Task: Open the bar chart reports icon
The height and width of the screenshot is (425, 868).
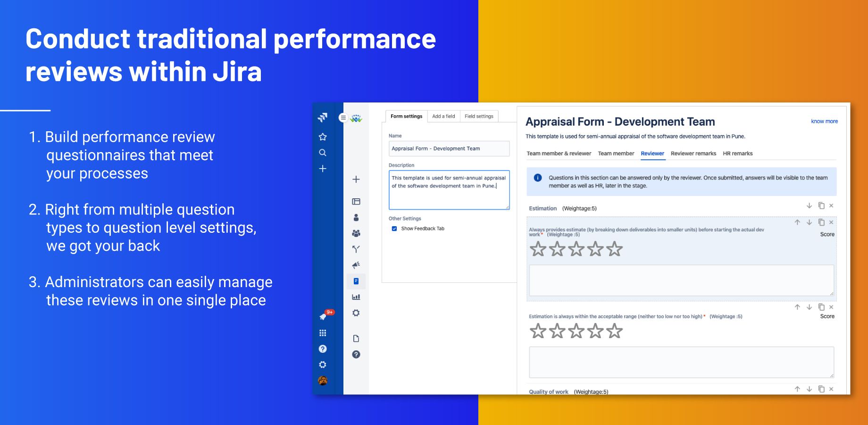Action: tap(356, 297)
